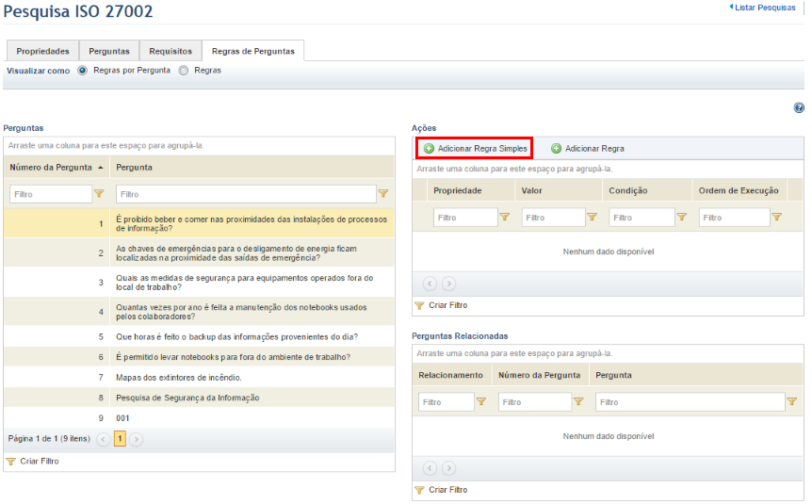Focus Número da Pergunta filter field in Perguntas
Screen dimensions: 812x504
point(50,194)
